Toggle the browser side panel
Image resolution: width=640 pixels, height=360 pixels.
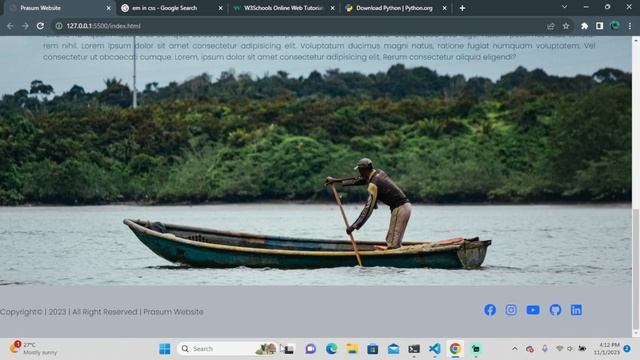[599, 26]
